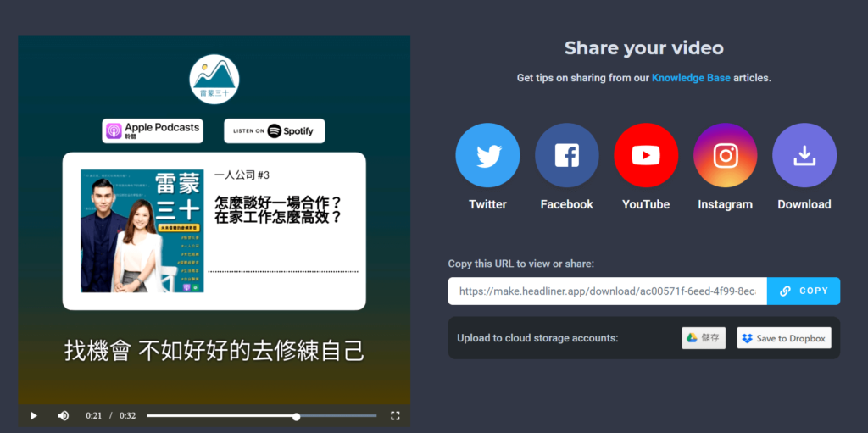868x433 pixels.
Task: Select the headliner download URL field
Action: (607, 291)
